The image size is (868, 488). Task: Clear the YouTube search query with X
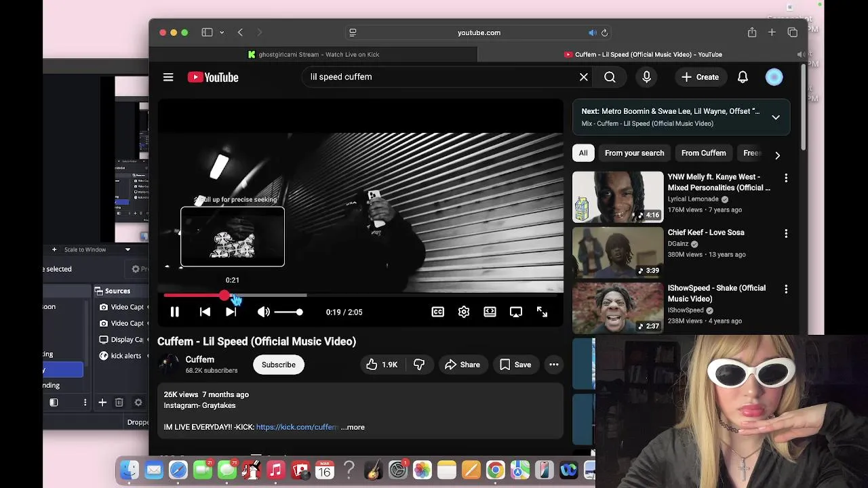pyautogui.click(x=584, y=77)
